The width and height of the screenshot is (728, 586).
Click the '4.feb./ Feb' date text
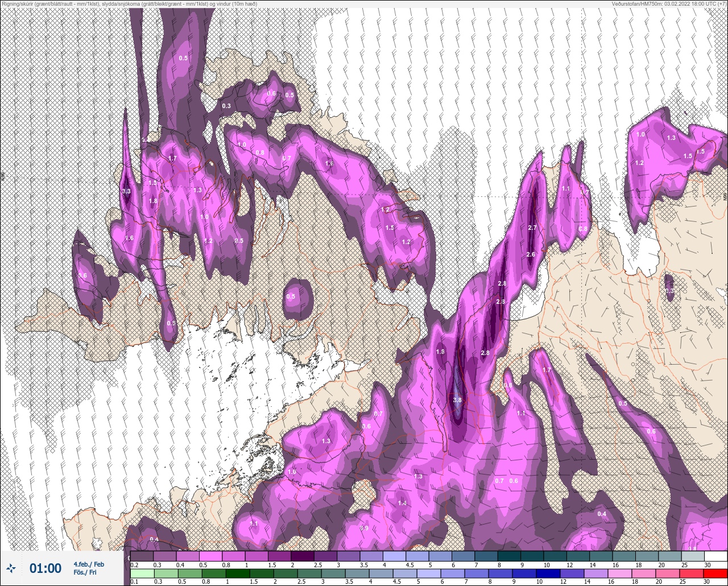coord(89,564)
